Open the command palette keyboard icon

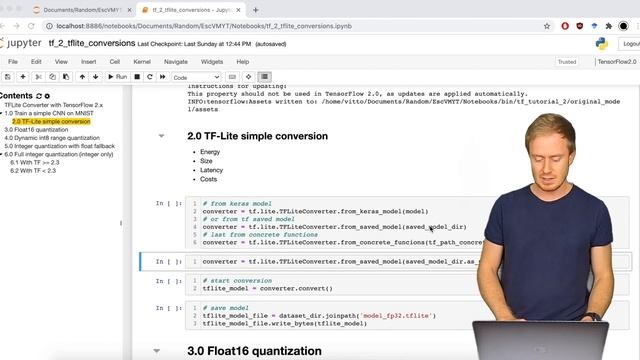[x=232, y=77]
